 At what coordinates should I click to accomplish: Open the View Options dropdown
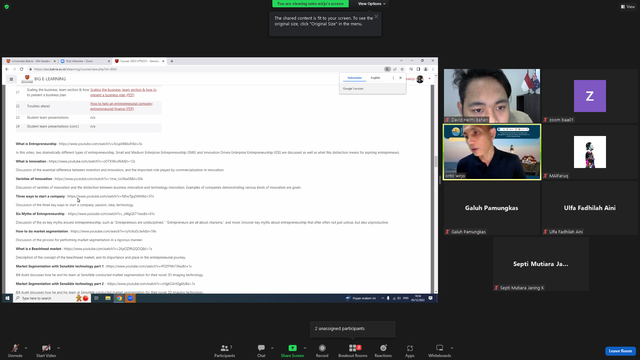(371, 4)
